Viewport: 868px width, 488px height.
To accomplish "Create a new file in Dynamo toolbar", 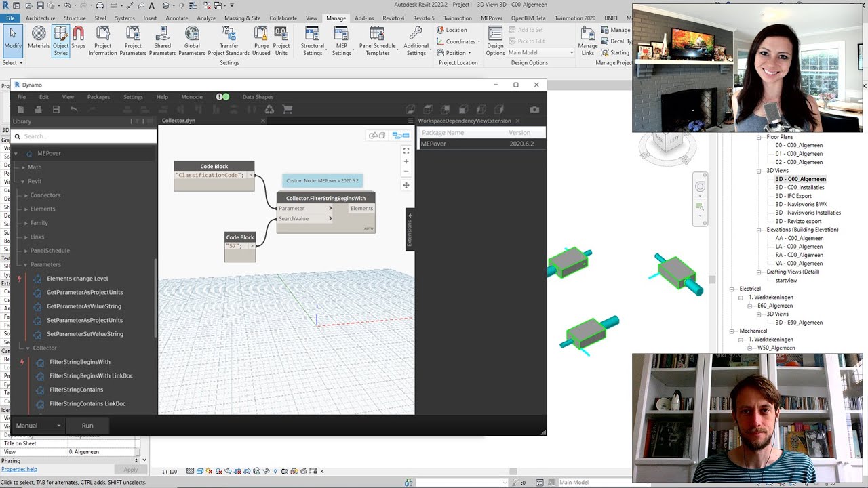I will coord(21,109).
